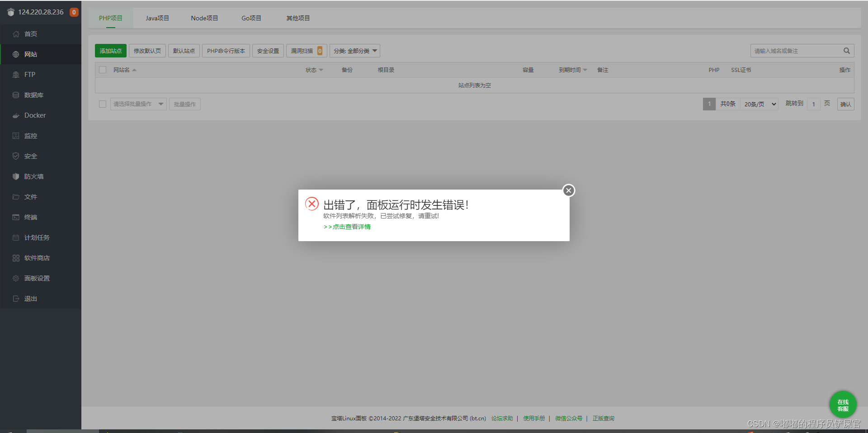The height and width of the screenshot is (433, 868).
Task: Click the red error icon in dialog
Action: (312, 204)
